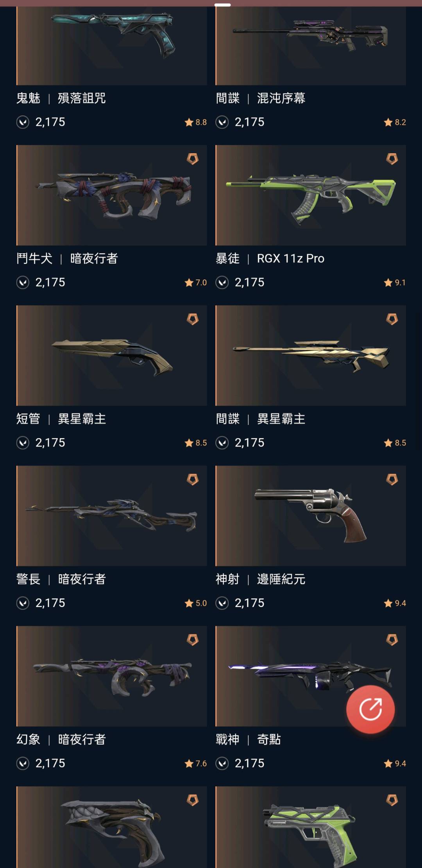422x868 pixels.
Task: Tap the tier badge on 鬥牛犬 暗夜行者 card
Action: tap(193, 159)
